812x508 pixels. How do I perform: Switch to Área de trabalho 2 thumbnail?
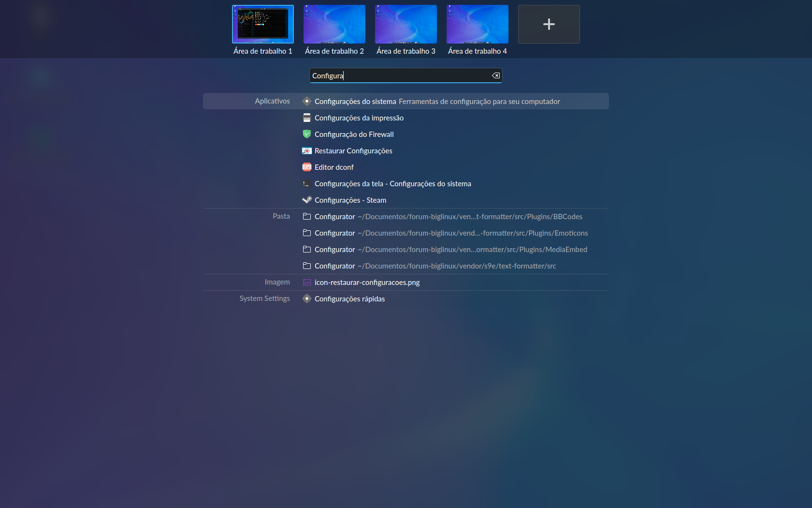pyautogui.click(x=334, y=24)
